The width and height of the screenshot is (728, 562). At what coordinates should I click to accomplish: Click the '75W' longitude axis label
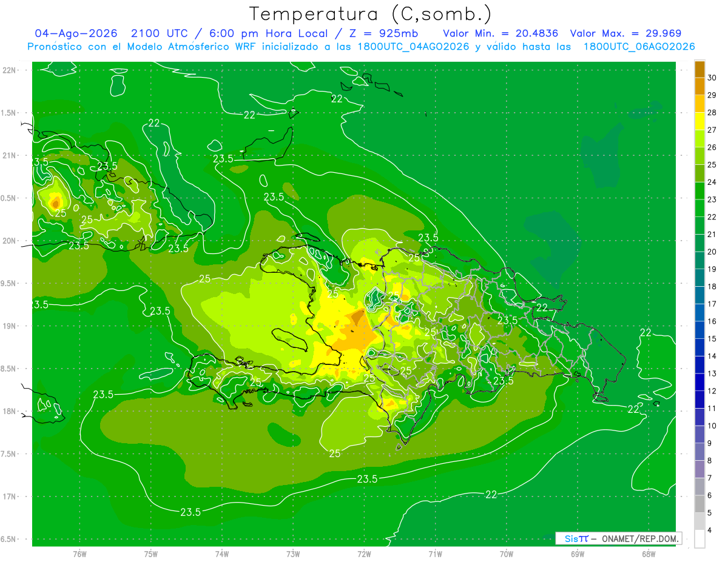pyautogui.click(x=151, y=554)
